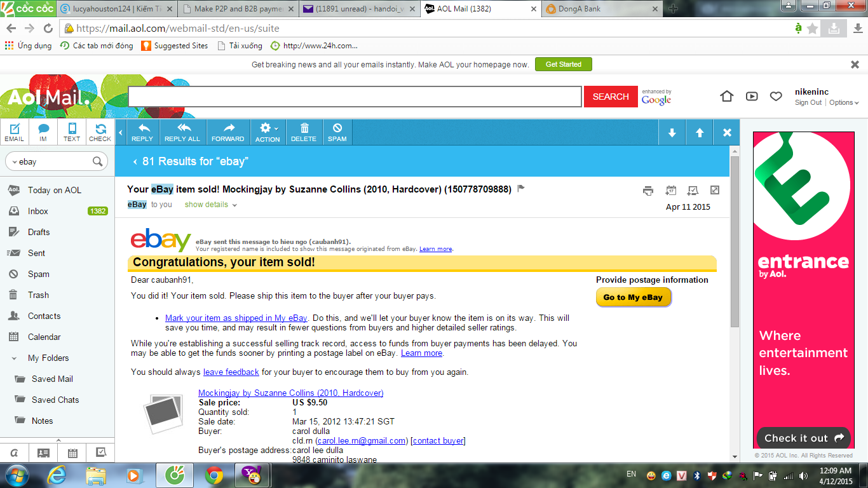Expand the Options dropdown

coord(844,103)
